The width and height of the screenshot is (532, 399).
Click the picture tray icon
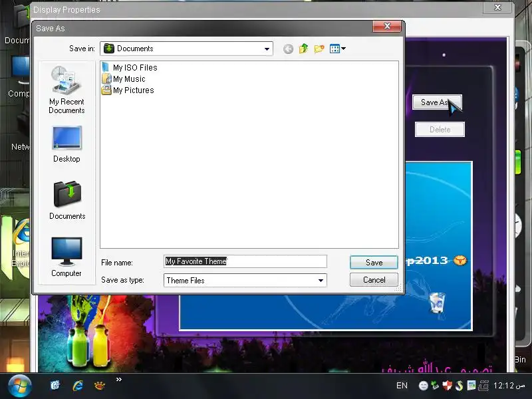coord(471,385)
